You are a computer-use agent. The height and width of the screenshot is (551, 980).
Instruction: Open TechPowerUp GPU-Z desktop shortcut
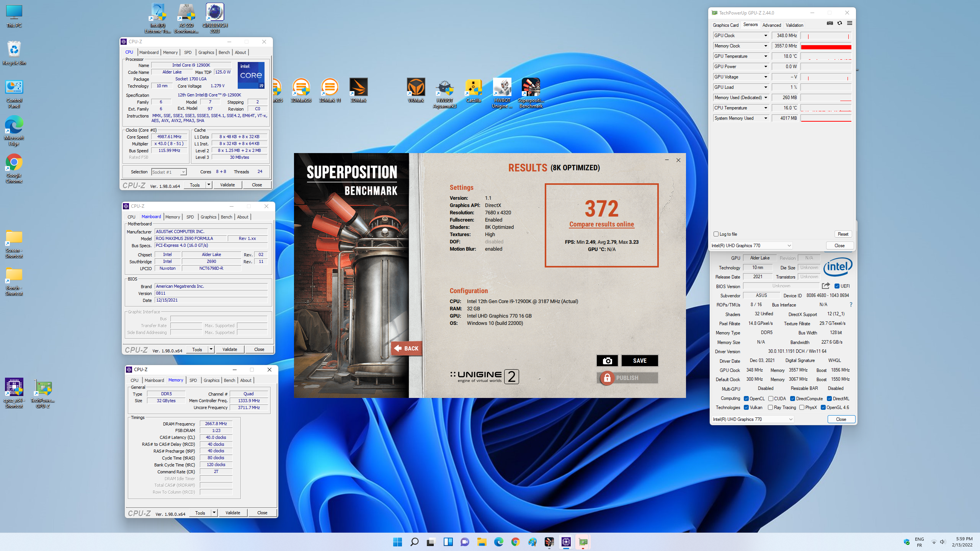pyautogui.click(x=43, y=393)
